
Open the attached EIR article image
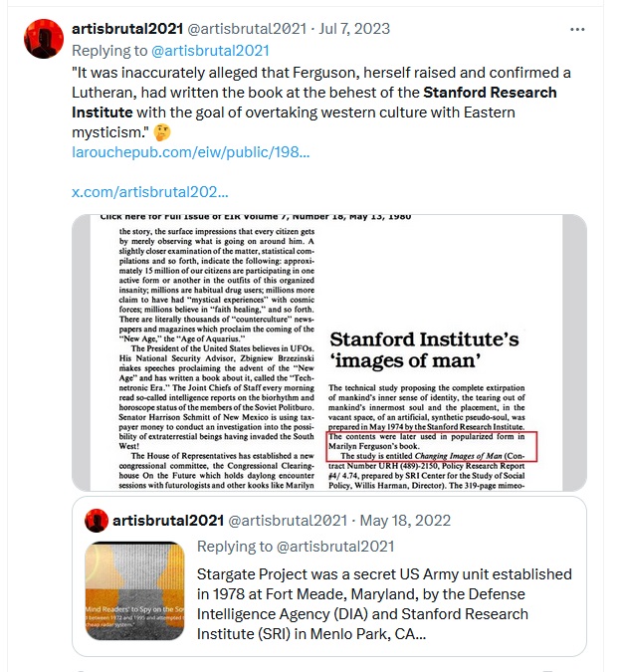pyautogui.click(x=329, y=352)
